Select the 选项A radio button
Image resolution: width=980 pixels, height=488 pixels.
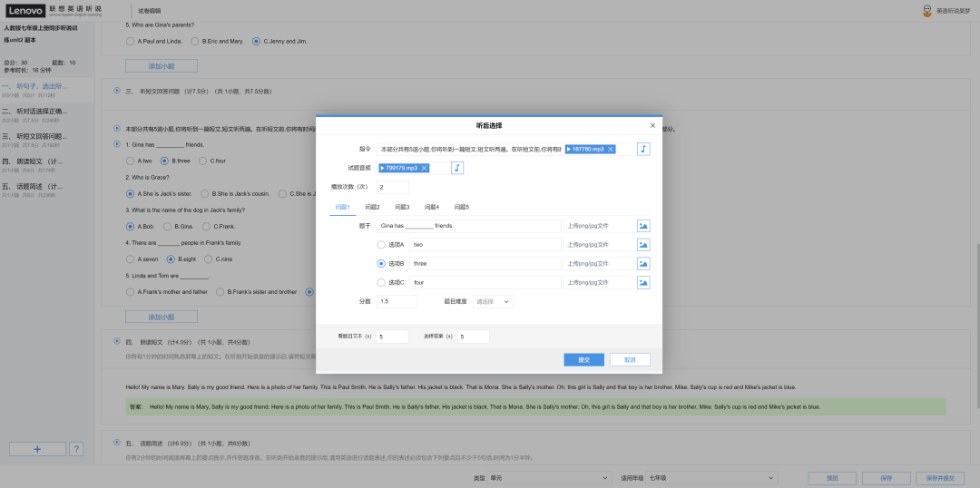coord(381,245)
